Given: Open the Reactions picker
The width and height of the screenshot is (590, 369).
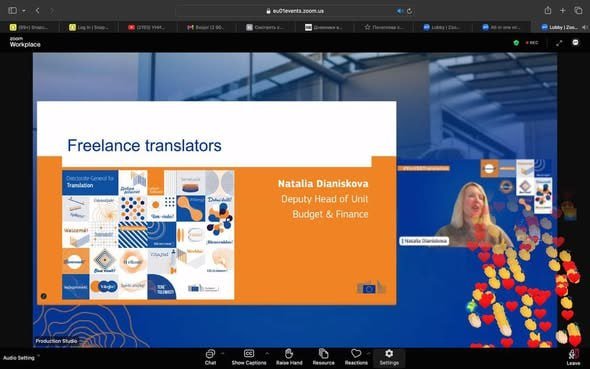Looking at the screenshot, I should coord(356,357).
